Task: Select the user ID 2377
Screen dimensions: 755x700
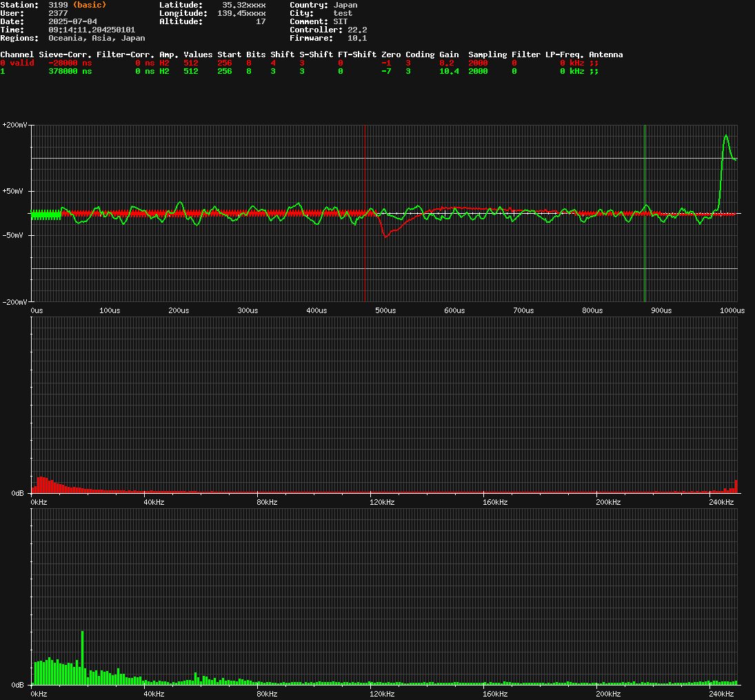Action: coord(58,13)
